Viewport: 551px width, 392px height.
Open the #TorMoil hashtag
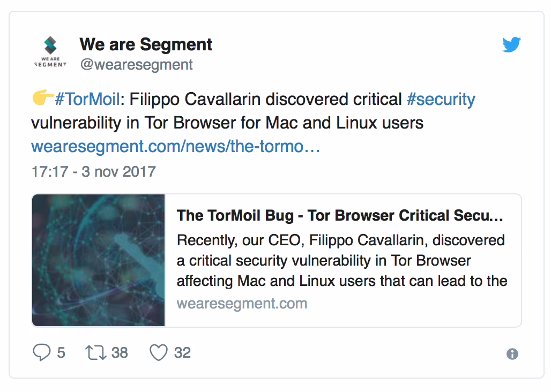click(x=87, y=99)
